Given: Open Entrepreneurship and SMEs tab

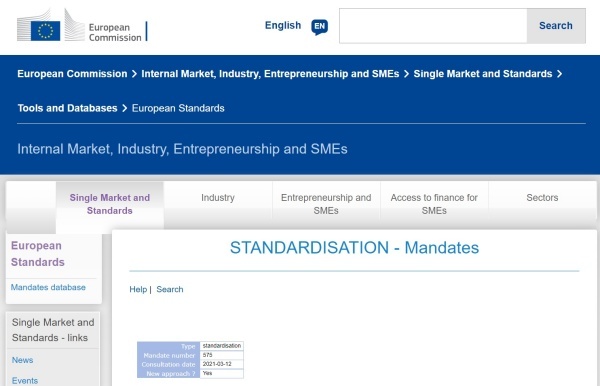Looking at the screenshot, I should (326, 204).
